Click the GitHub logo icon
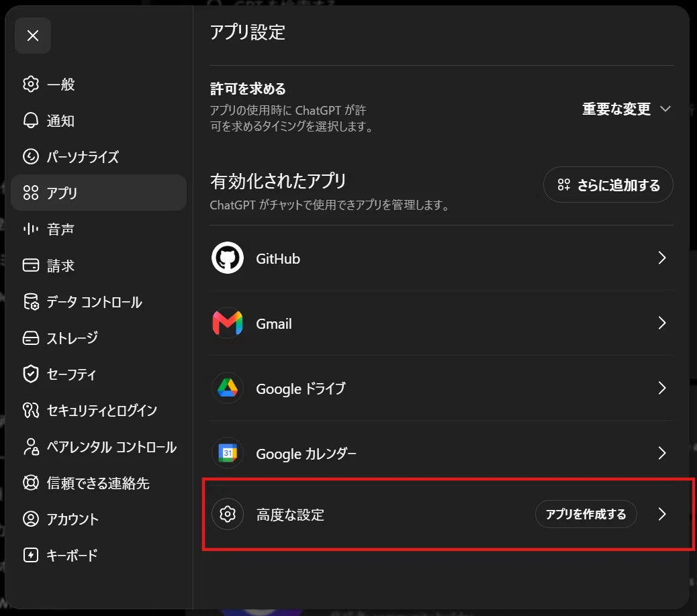 click(x=228, y=258)
